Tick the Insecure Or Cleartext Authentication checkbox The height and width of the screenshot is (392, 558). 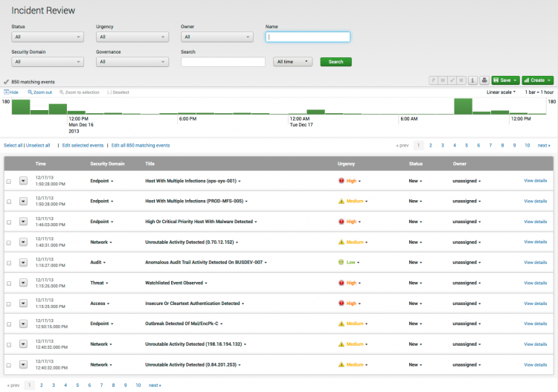tap(8, 303)
